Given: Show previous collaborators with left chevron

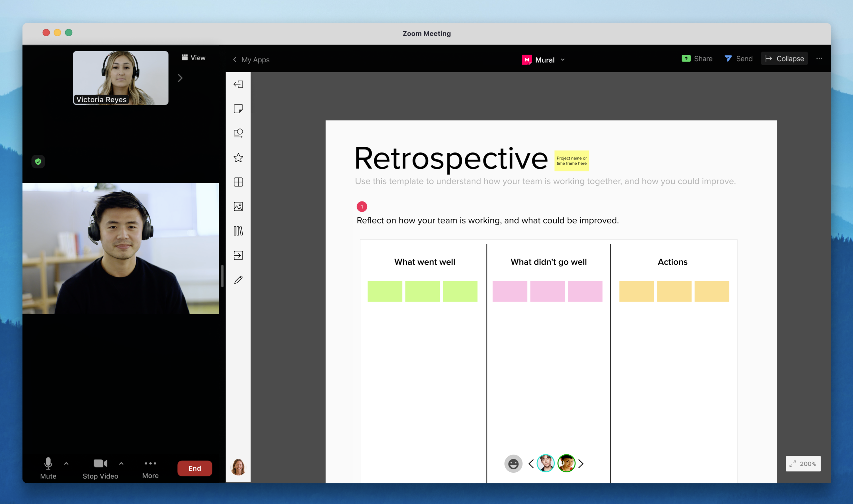Looking at the screenshot, I should [x=531, y=464].
